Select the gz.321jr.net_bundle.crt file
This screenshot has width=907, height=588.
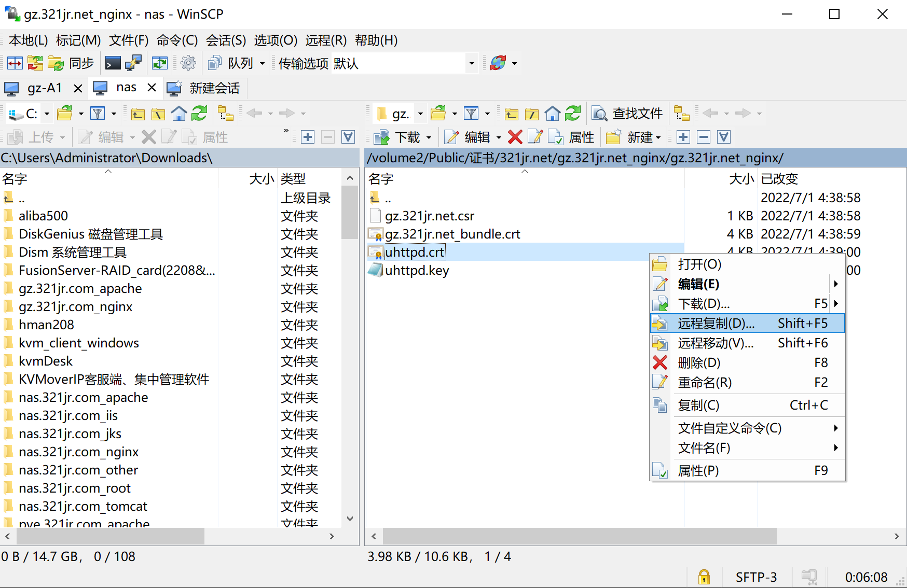click(x=452, y=234)
